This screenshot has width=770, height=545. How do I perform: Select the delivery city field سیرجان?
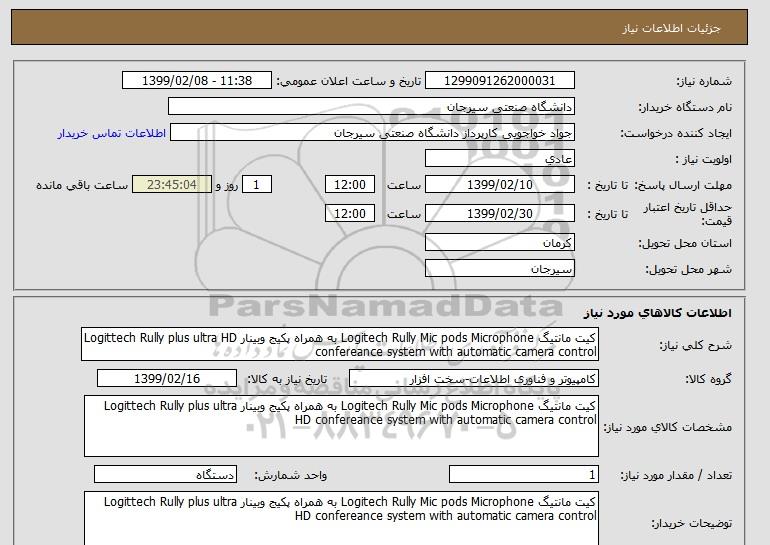499,269
